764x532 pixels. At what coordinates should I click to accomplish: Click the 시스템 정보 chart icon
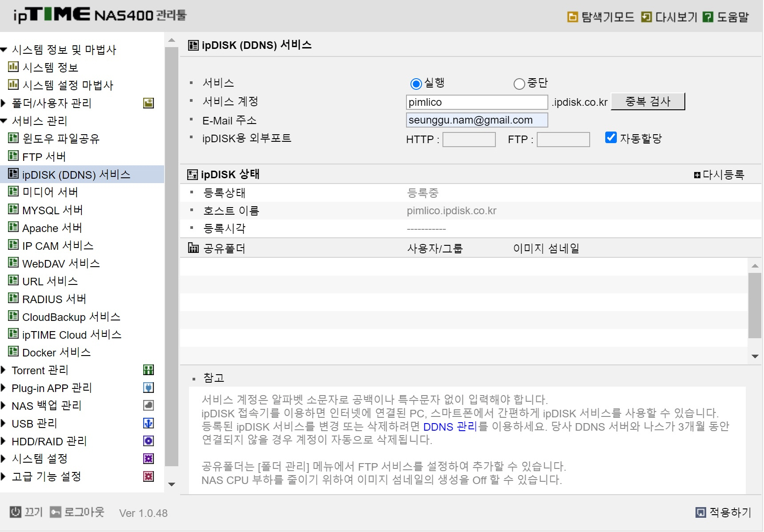pyautogui.click(x=13, y=67)
